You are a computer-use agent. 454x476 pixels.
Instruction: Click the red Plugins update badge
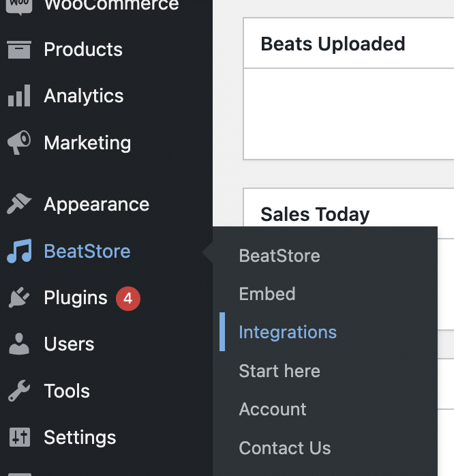click(x=128, y=299)
